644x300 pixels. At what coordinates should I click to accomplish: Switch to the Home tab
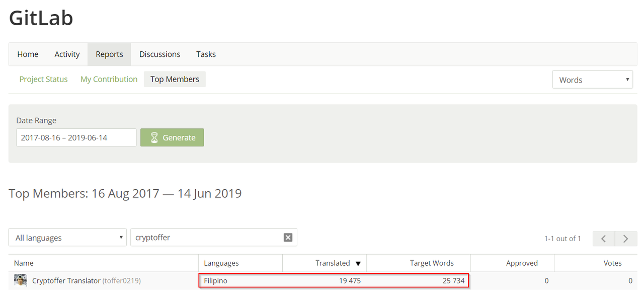28,54
